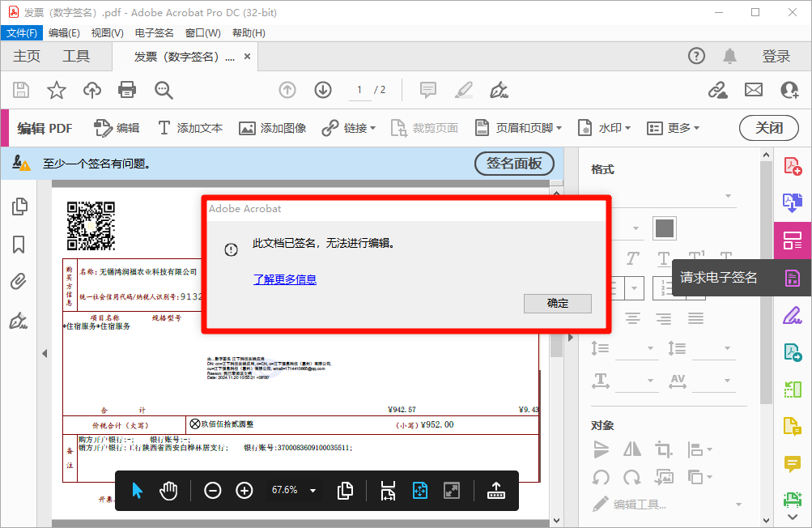Add a comment note icon
The width and height of the screenshot is (812, 528).
click(427, 90)
